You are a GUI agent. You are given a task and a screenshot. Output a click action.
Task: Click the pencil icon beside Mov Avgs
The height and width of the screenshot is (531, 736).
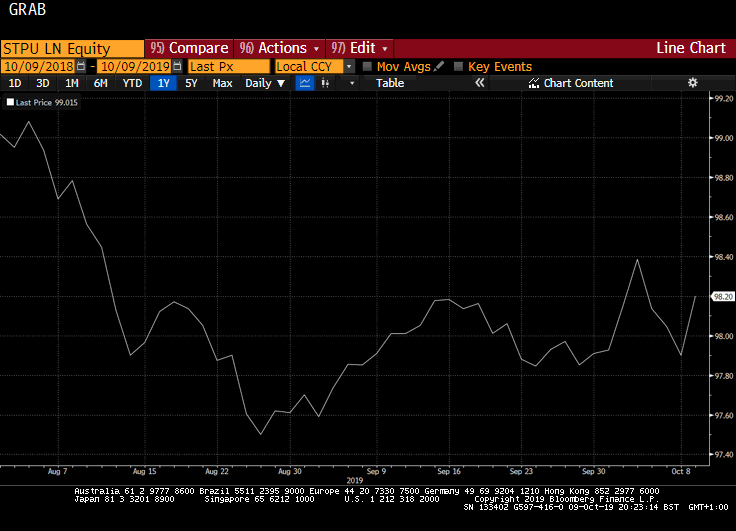439,66
